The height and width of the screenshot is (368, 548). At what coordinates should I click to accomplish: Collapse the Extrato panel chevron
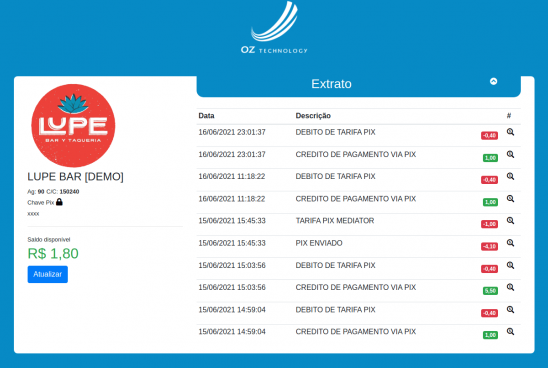click(493, 81)
